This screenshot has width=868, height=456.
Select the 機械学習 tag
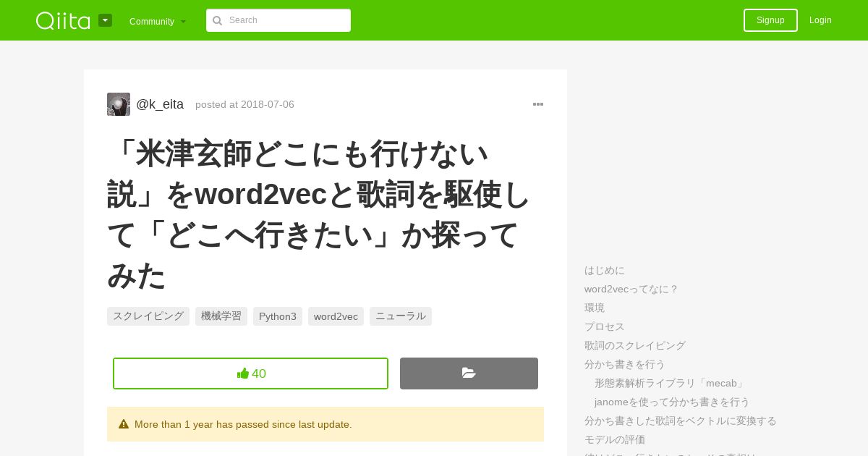point(221,316)
